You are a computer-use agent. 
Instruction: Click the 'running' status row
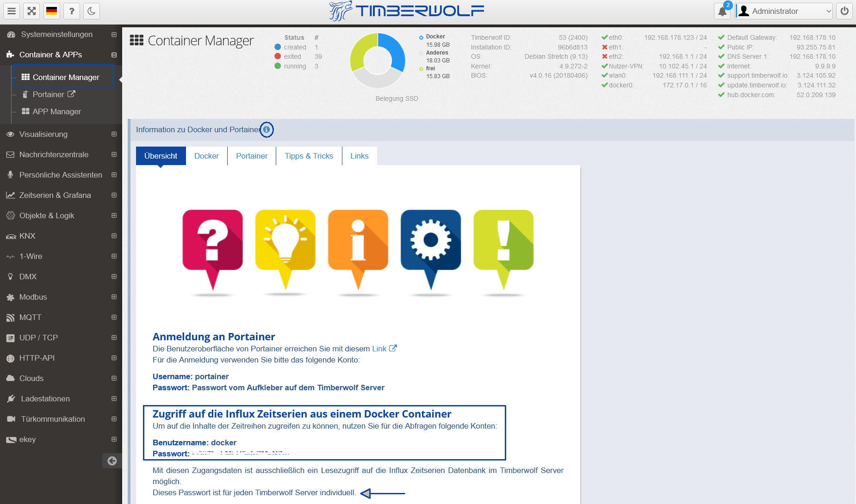296,66
